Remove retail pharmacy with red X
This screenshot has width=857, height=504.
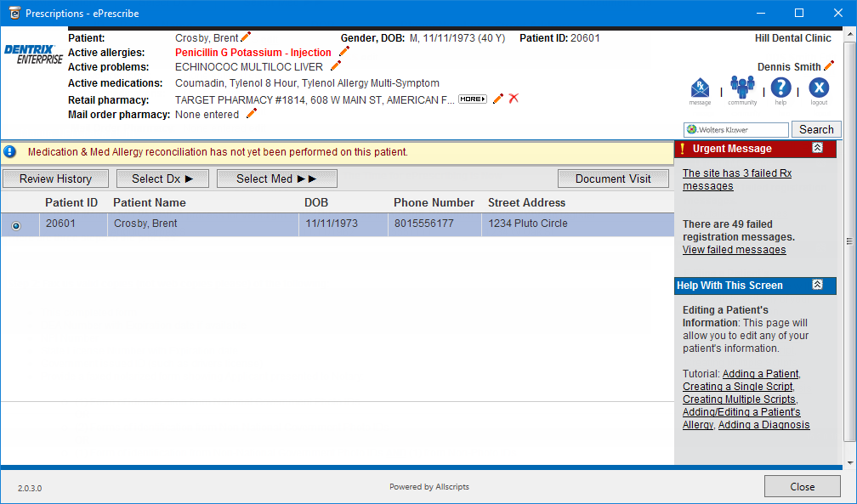514,99
